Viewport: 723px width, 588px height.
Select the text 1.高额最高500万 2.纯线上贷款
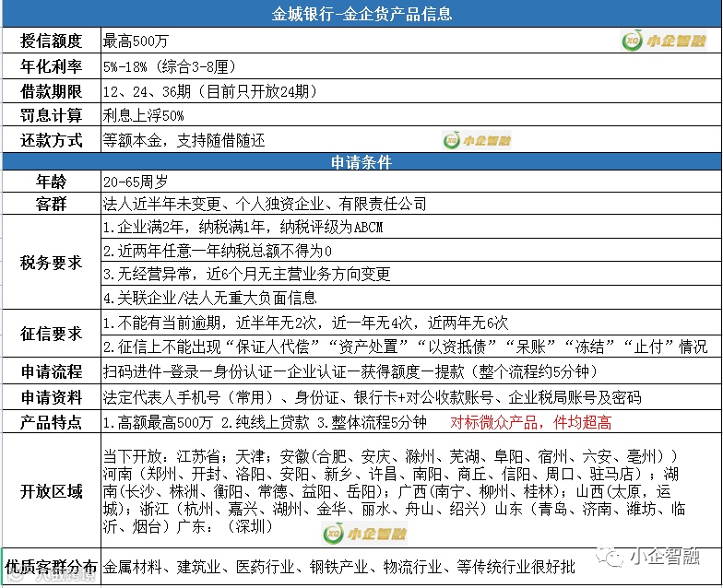[207, 422]
